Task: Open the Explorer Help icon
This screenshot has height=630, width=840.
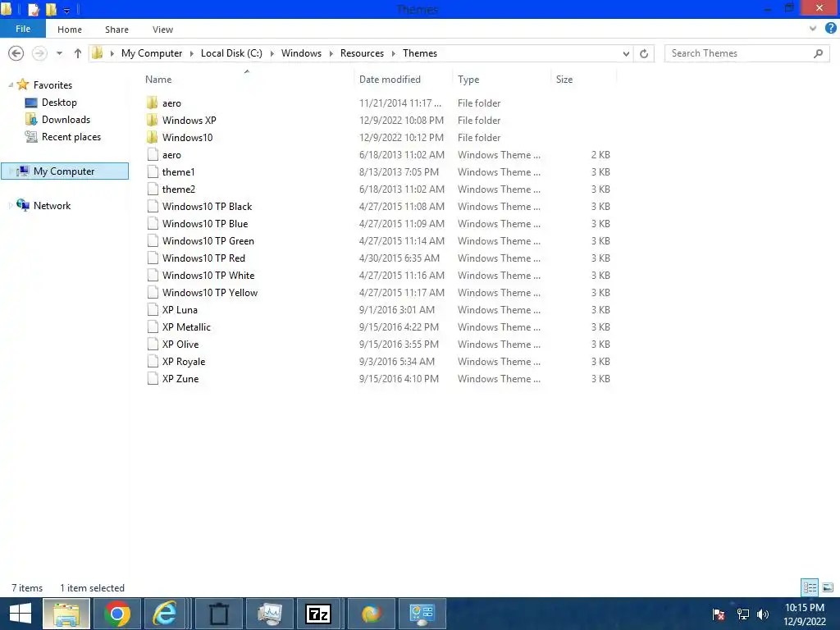Action: point(830,29)
